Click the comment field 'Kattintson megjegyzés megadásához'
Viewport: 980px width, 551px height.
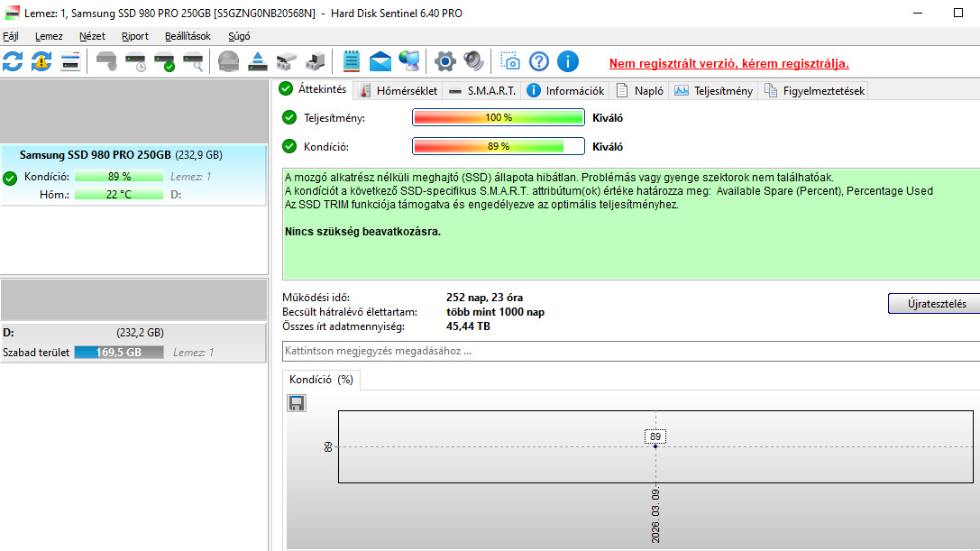click(x=631, y=351)
